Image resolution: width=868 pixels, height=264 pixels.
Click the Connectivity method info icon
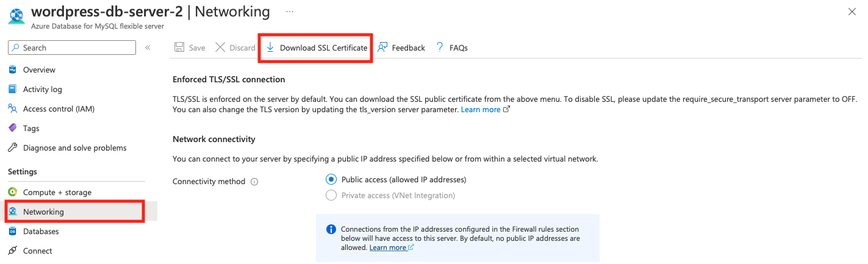[x=254, y=182]
